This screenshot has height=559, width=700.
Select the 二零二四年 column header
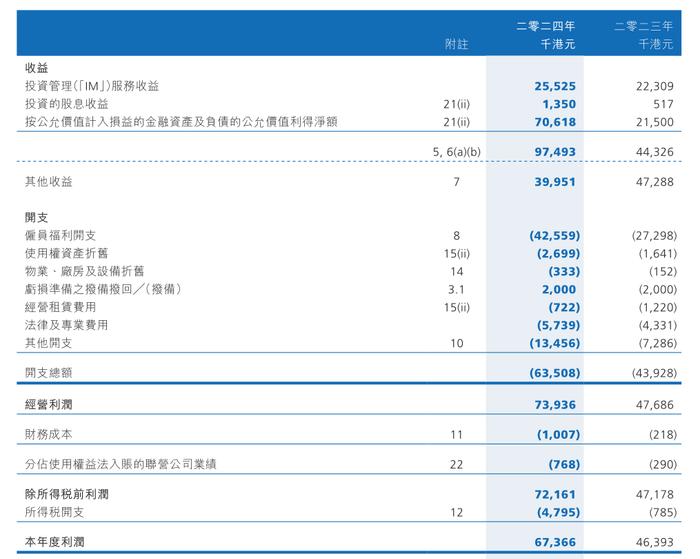tap(546, 26)
